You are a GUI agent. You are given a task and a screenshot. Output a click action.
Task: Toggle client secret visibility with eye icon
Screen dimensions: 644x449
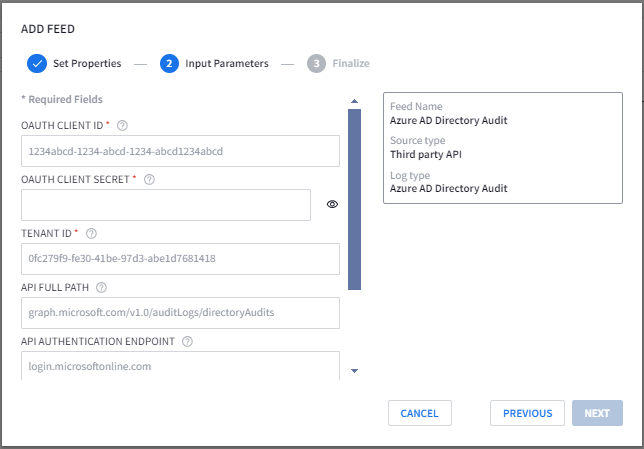point(332,204)
